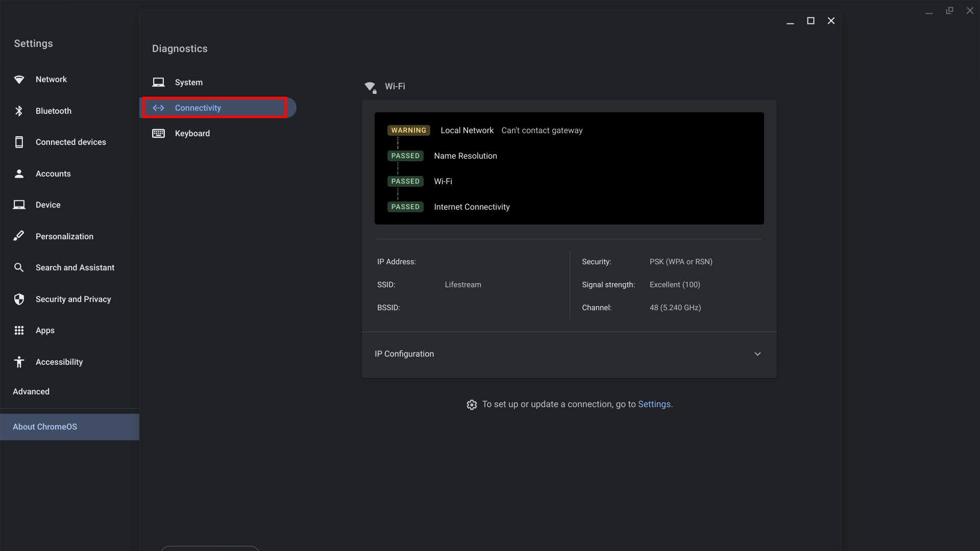Select the Accounts person icon
This screenshot has width=980, height=551.
click(x=19, y=173)
